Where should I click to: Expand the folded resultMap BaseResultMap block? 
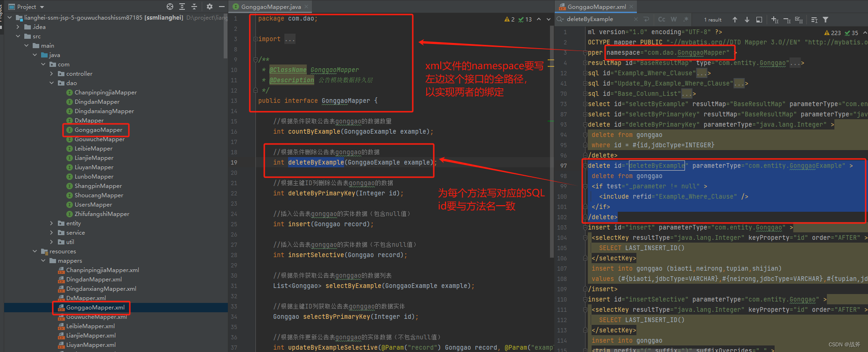[585, 63]
